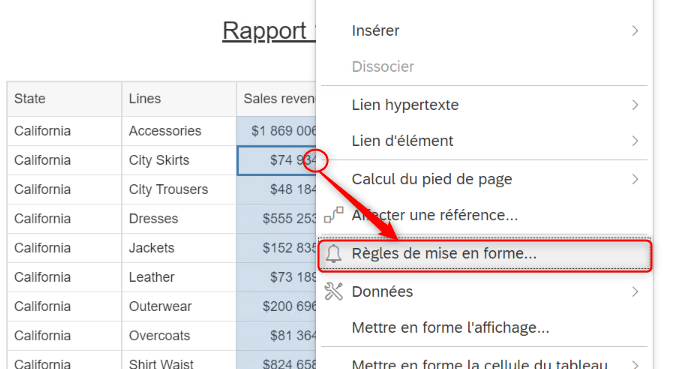
Task: Click the tools icon beside Données
Action: pyautogui.click(x=334, y=291)
